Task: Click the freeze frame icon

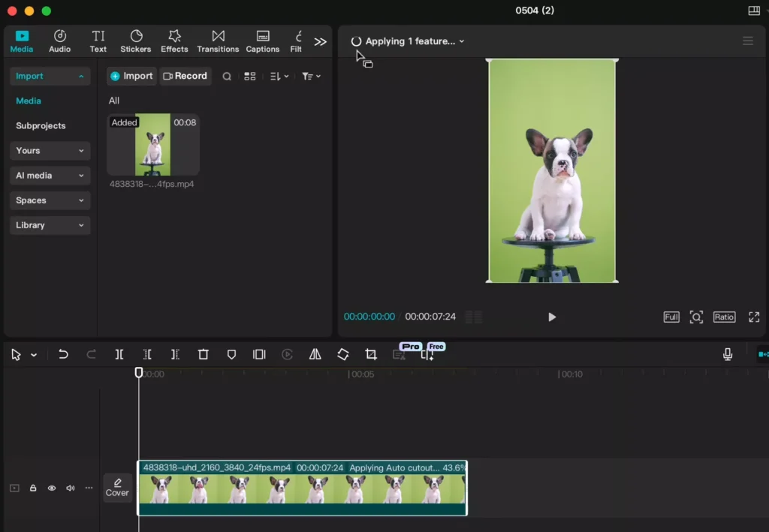Action: (x=259, y=354)
